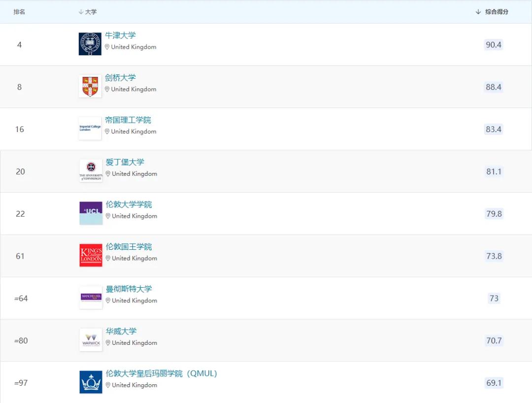Click the Cambridge University shield logo
532x403 pixels.
point(90,86)
